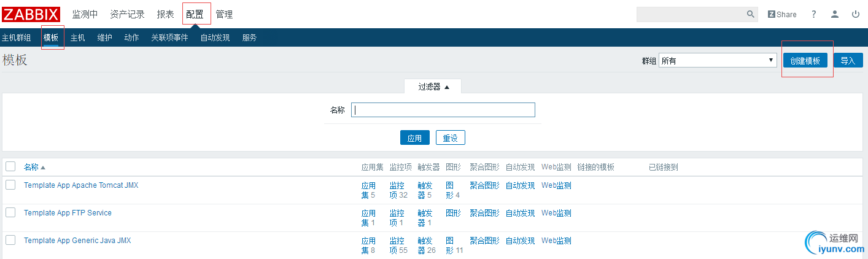Go to the 主机 submenu
This screenshot has height=259, width=868.
(x=78, y=37)
